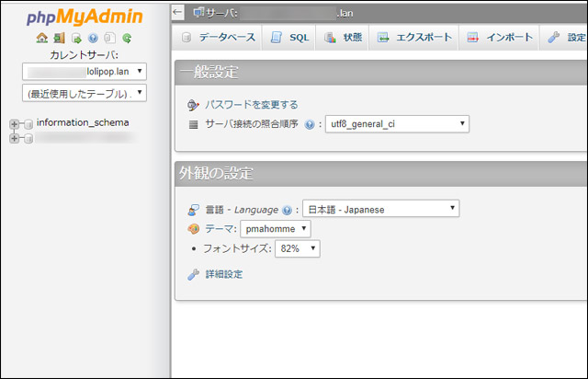Image resolution: width=588 pixels, height=379 pixels.
Task: Open the utf8_general_ci collation dropdown
Action: (x=397, y=123)
